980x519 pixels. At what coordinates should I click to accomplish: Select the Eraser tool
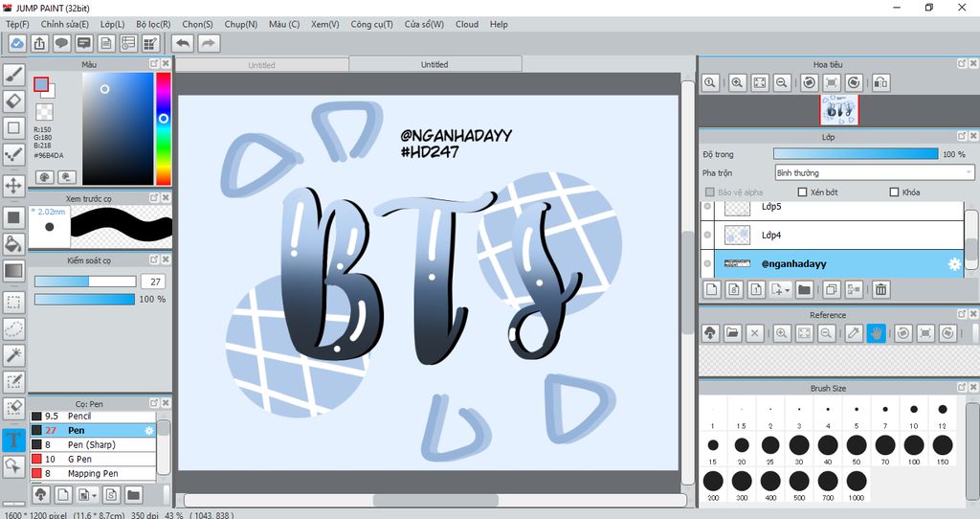[x=13, y=101]
